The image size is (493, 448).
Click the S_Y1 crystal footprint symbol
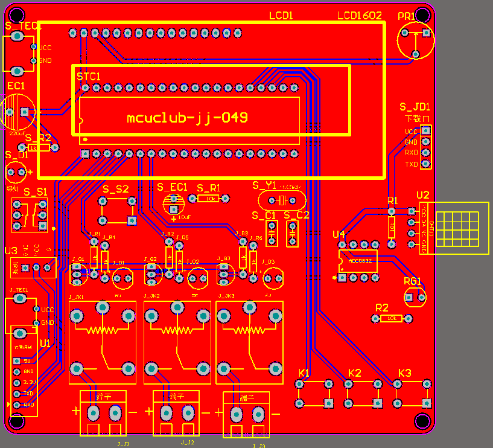pos(282,200)
